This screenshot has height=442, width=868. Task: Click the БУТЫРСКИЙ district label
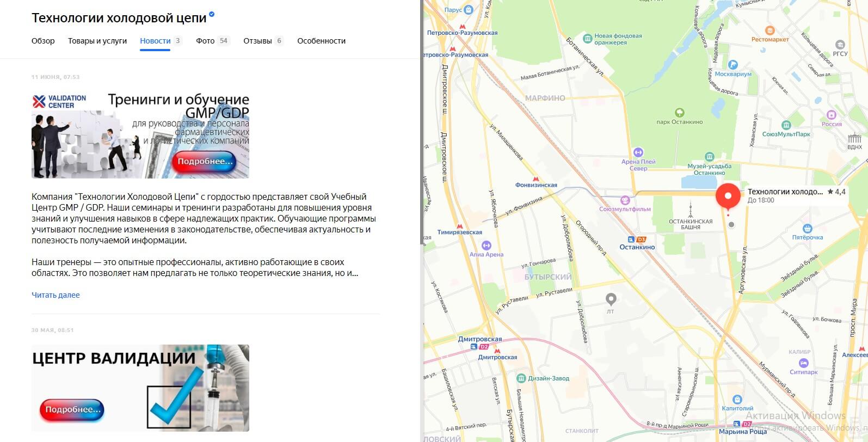click(x=548, y=277)
